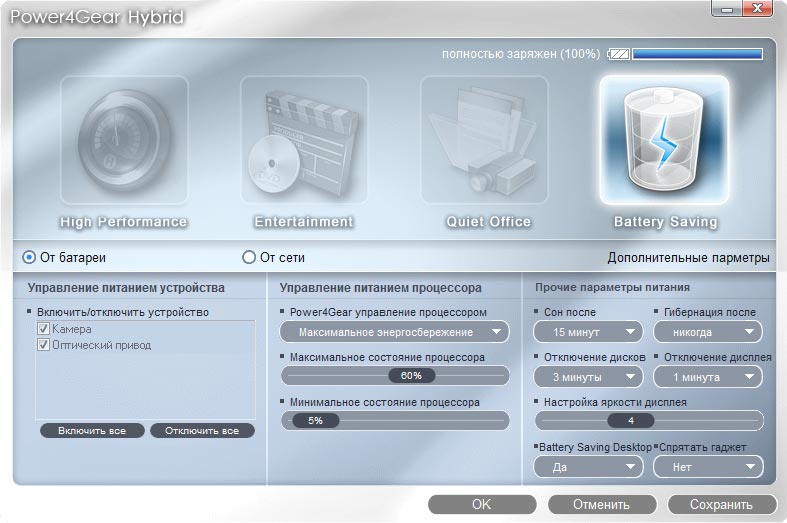Open the 'Battery Saving Desktop' Да dropdown
Viewport: 787px width, 523px height.
[588, 467]
